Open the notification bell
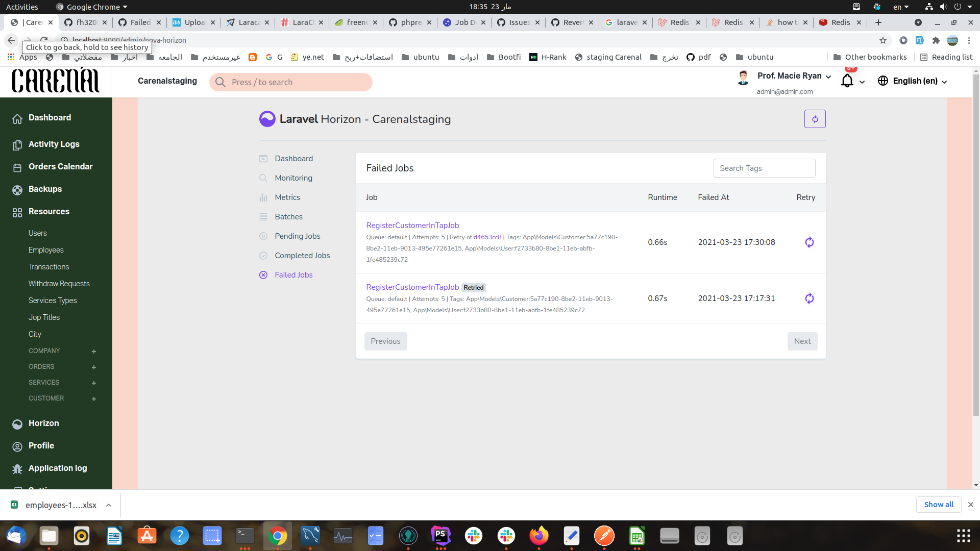980x551 pixels. [x=847, y=81]
